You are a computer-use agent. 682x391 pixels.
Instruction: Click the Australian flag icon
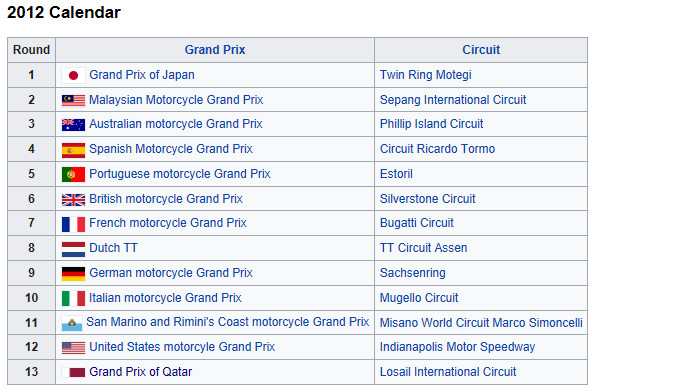tap(73, 125)
